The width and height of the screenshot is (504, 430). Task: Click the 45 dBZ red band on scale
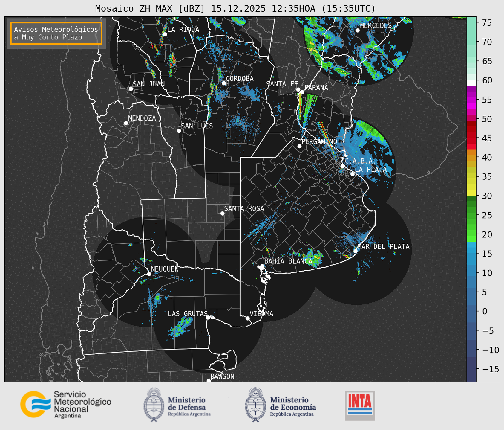[x=471, y=138]
